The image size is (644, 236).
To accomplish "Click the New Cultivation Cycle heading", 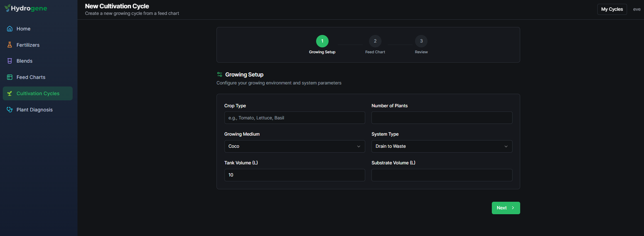I will [117, 6].
